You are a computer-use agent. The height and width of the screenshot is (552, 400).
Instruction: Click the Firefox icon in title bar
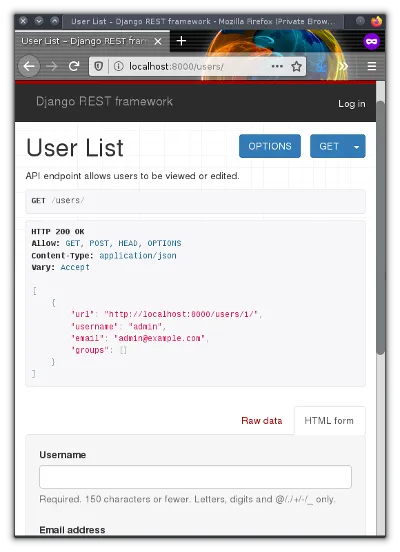[x=376, y=21]
